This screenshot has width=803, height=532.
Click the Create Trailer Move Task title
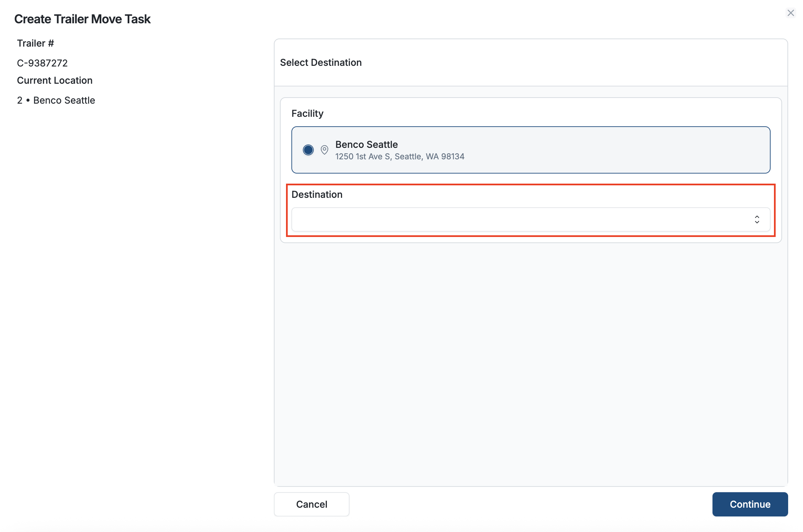pyautogui.click(x=82, y=19)
